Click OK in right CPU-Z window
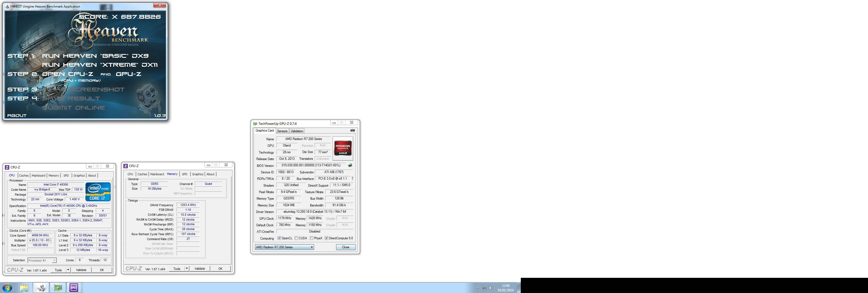The image size is (868, 293). 220,269
